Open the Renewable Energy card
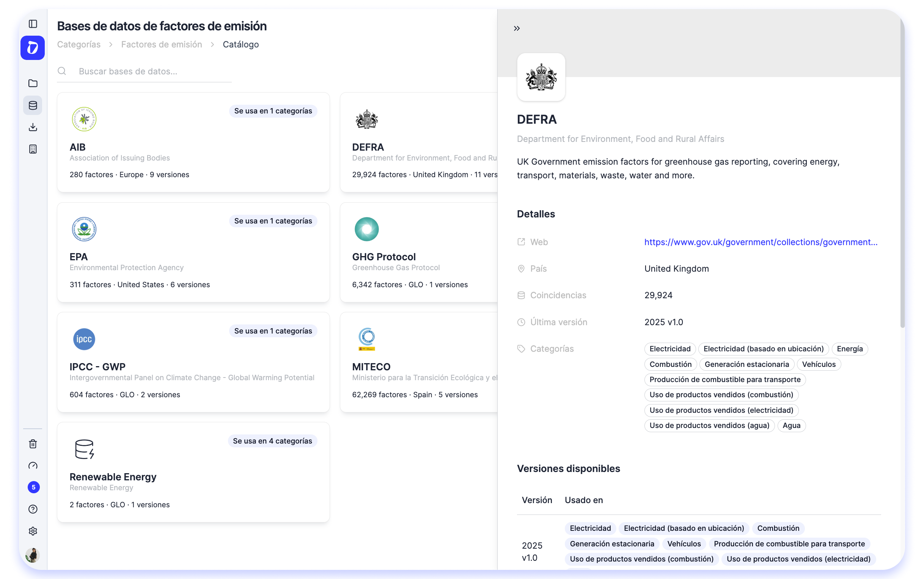The width and height of the screenshot is (924, 579). click(x=193, y=472)
